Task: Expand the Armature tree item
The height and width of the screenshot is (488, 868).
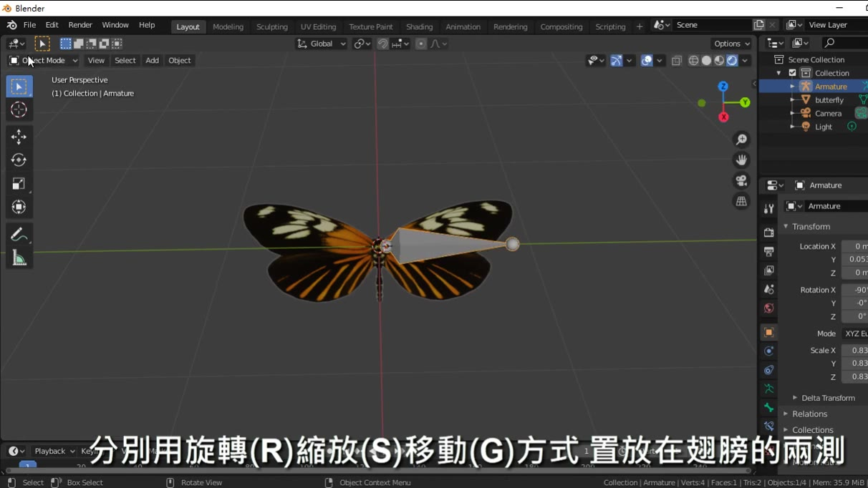Action: [792, 87]
